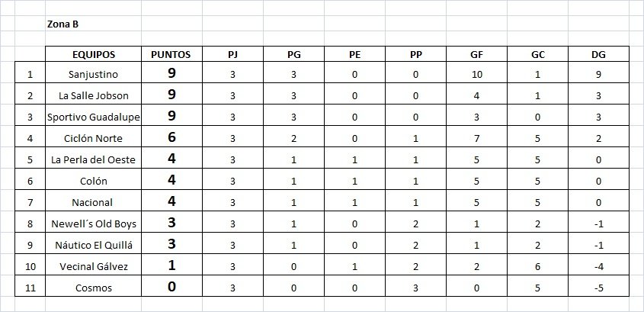644x312 pixels.
Task: Select the EQUIPOS column header cell
Action: click(93, 54)
